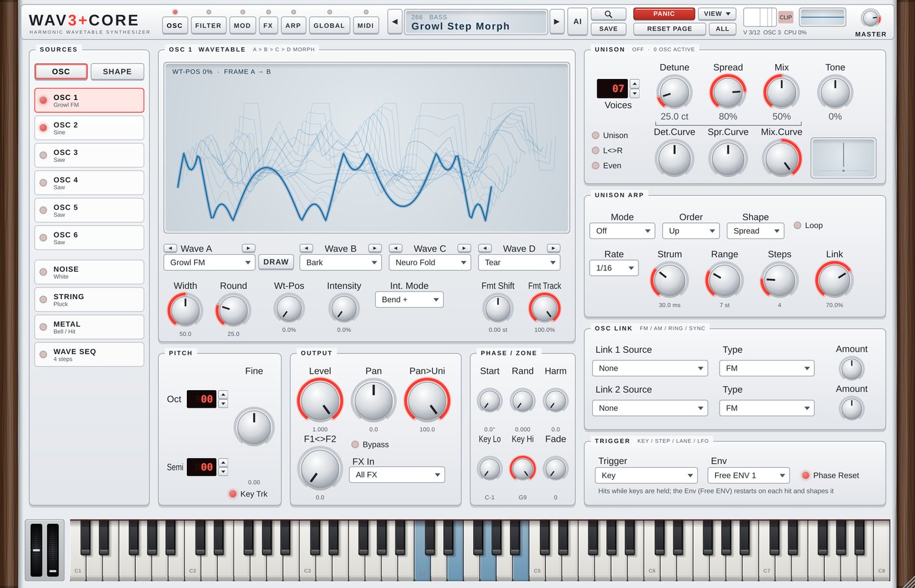915x588 pixels.
Task: Click the AI preset button
Action: click(x=578, y=22)
